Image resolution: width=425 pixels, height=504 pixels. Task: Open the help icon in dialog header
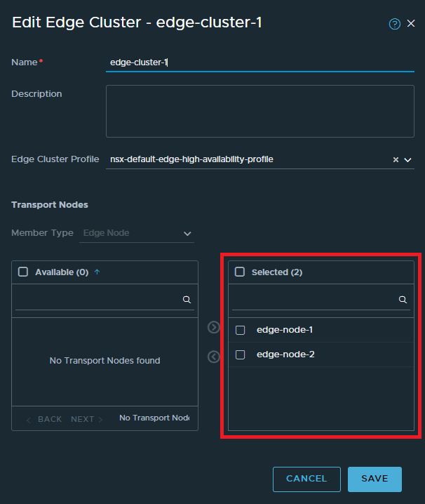tap(394, 24)
